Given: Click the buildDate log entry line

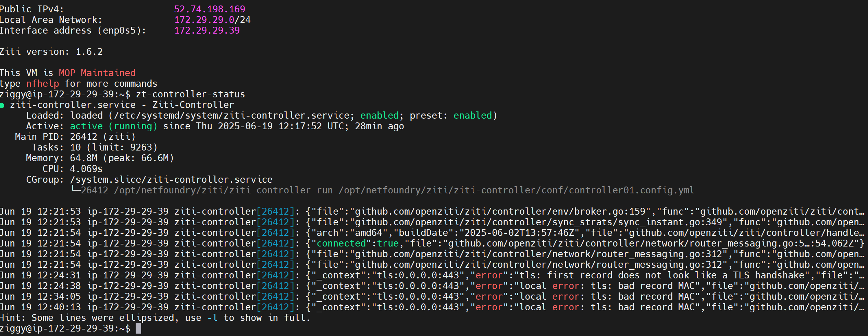Looking at the screenshot, I should (432, 233).
